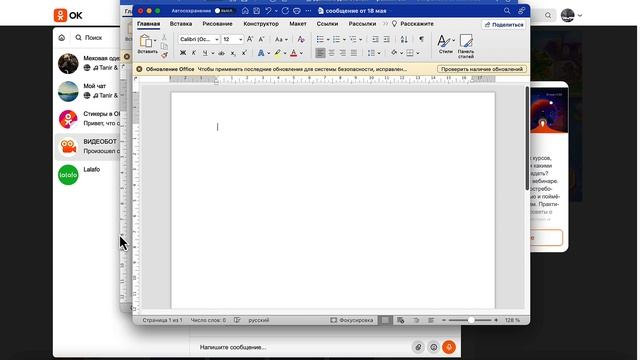The image size is (640, 360).
Task: Click the Redo icon in Word title bar
Action: pyautogui.click(x=285, y=11)
